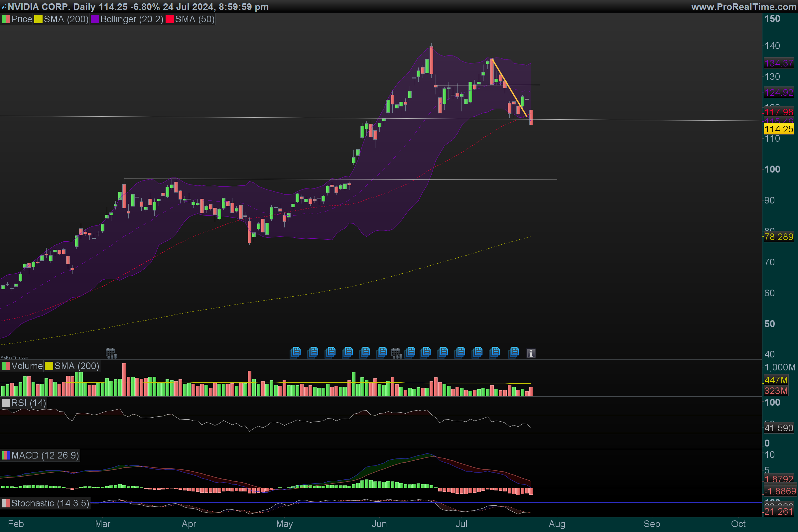
Task: Click the yellow 114.25 current price tag
Action: [779, 129]
